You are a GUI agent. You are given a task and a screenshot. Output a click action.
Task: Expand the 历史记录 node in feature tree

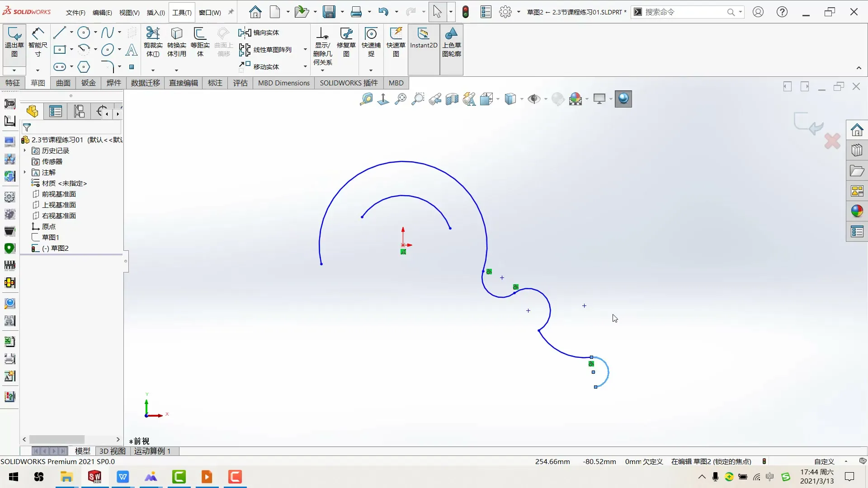tap(26, 150)
